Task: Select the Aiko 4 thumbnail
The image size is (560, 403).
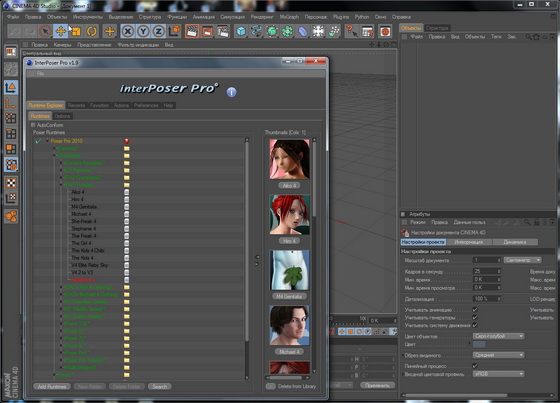Action: tap(289, 159)
